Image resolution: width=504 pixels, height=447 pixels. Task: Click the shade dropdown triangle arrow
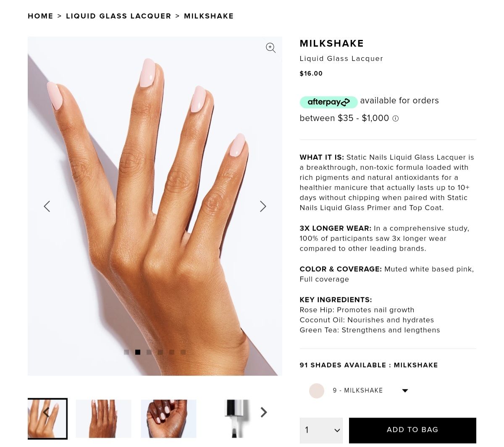pos(405,391)
